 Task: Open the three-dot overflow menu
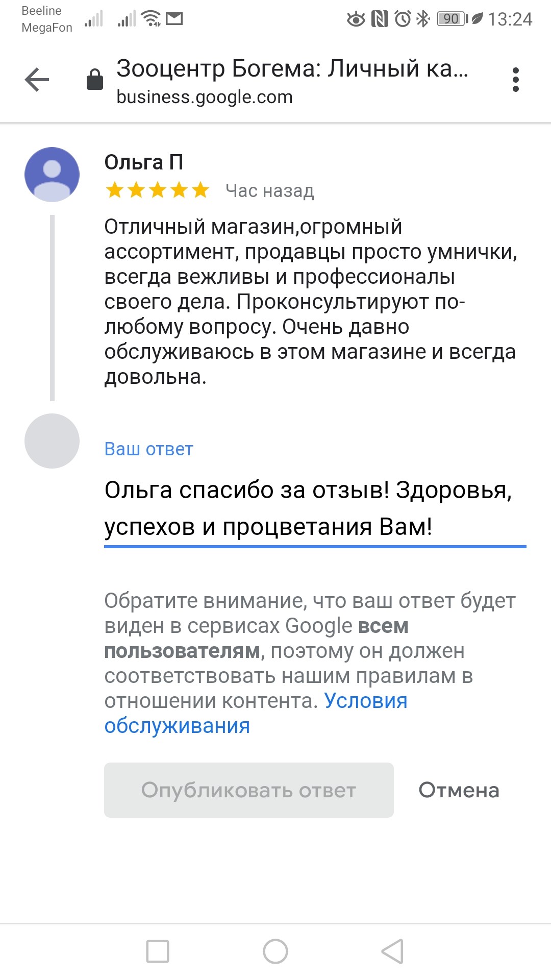click(516, 80)
